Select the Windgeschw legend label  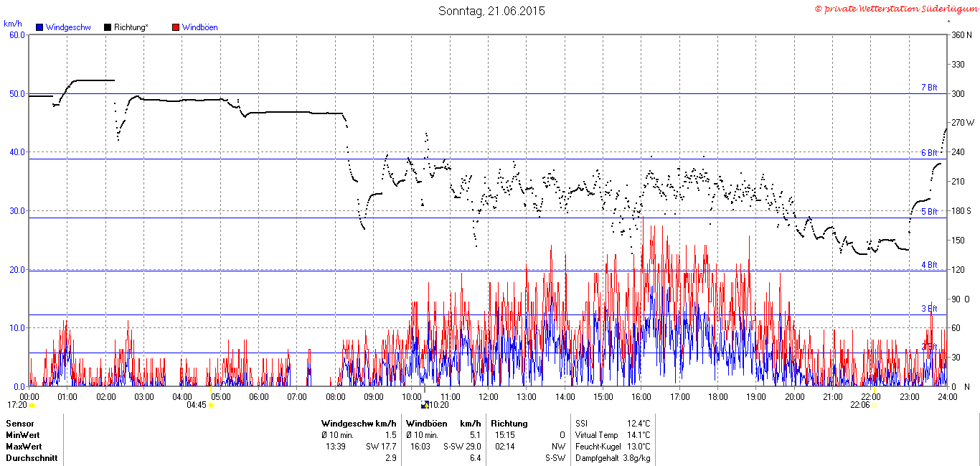[68, 27]
